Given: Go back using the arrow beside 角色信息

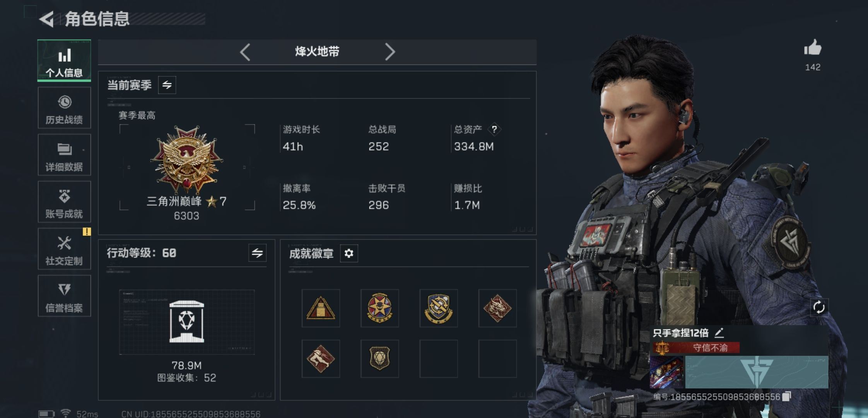Looking at the screenshot, I should (46, 19).
